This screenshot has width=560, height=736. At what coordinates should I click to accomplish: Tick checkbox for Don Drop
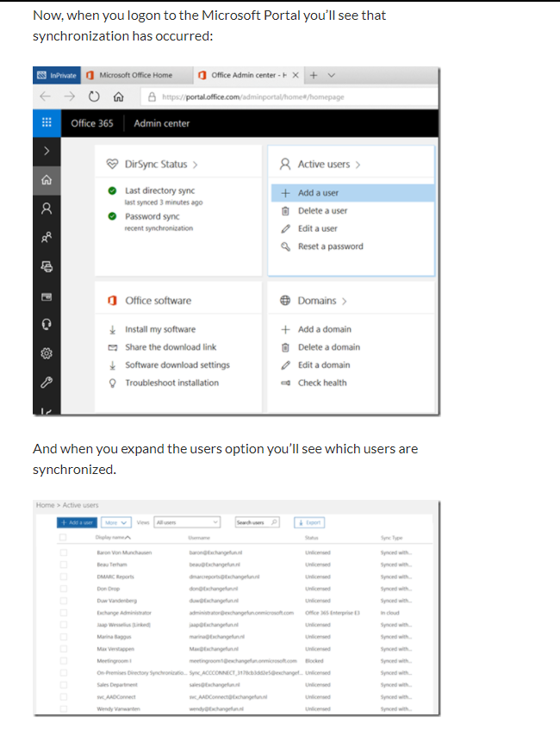64,589
